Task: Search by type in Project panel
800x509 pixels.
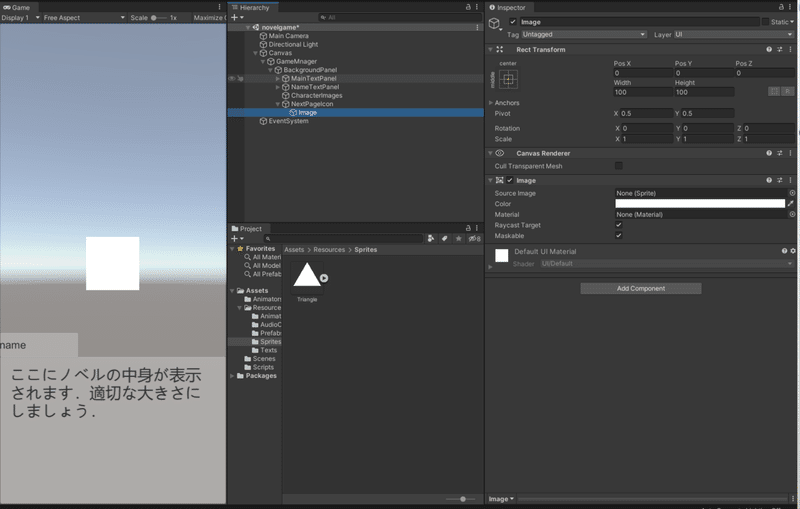Action: [431, 238]
